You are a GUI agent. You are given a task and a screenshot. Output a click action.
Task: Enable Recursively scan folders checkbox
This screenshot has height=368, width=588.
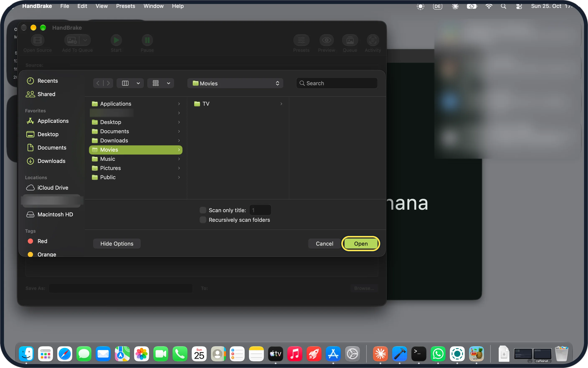[x=203, y=220]
